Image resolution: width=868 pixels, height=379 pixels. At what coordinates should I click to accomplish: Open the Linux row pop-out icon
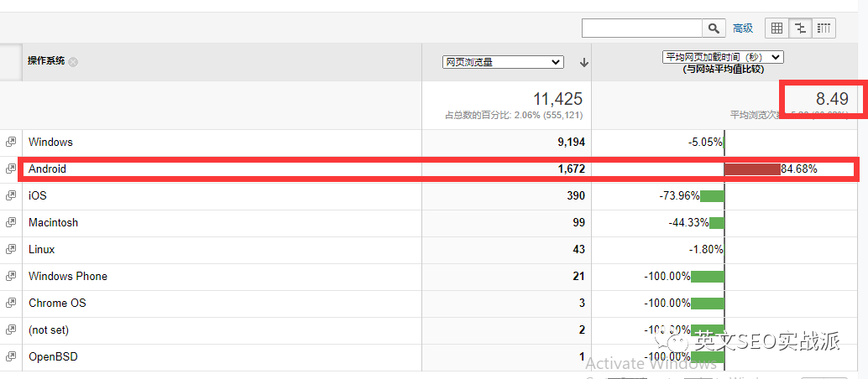point(11,250)
